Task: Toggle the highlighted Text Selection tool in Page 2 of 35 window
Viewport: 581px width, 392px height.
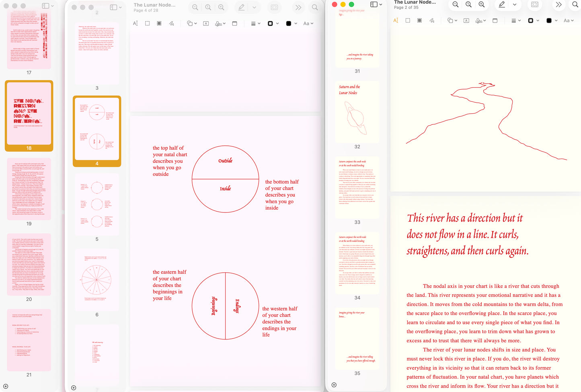Action: 396,20
